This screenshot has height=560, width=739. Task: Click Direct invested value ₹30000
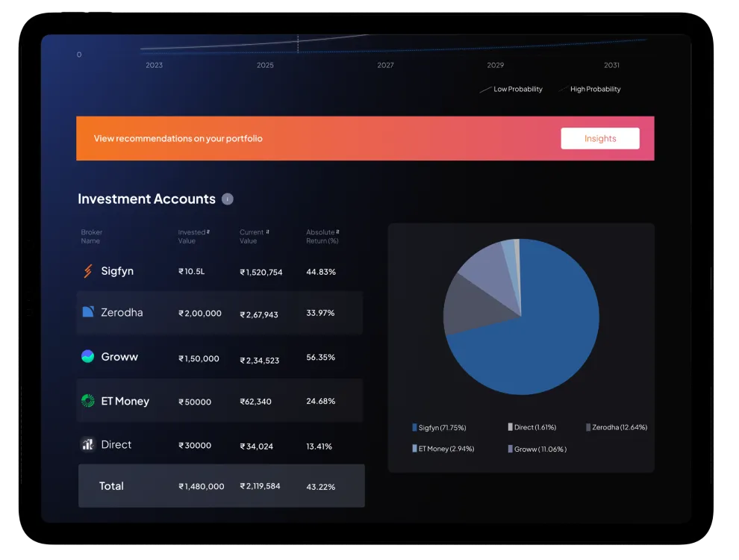[195, 446]
